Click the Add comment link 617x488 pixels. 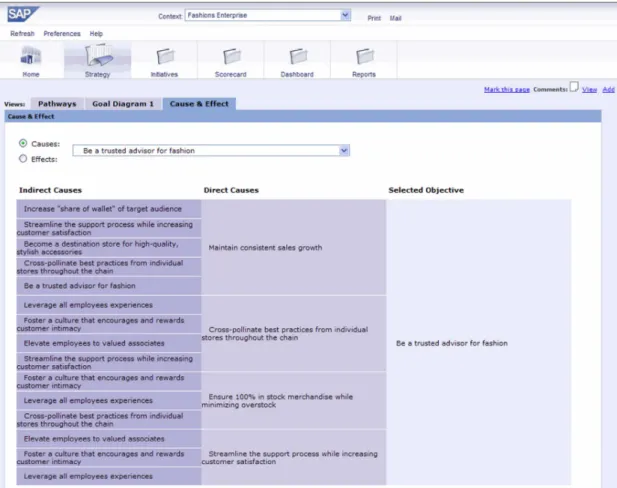point(608,90)
